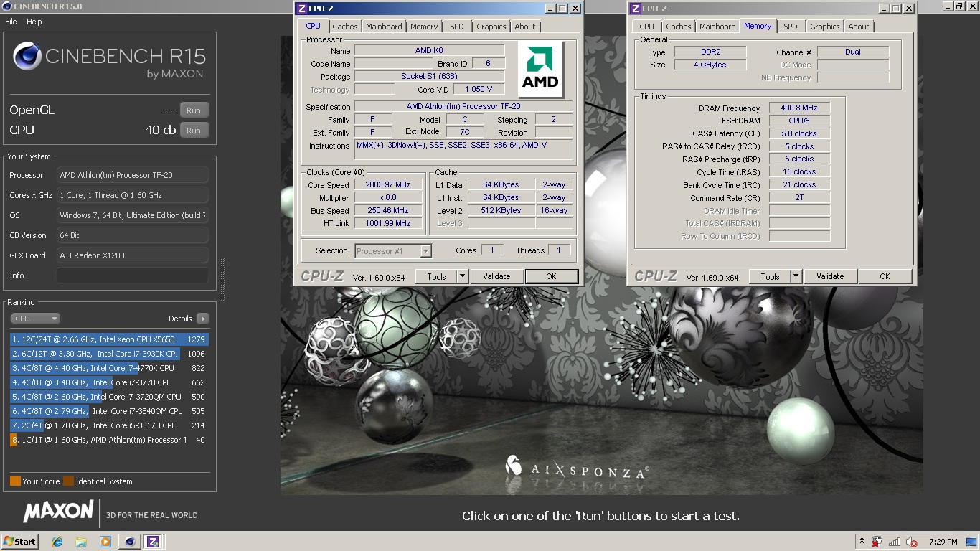Image resolution: width=980 pixels, height=551 pixels.
Task: Run the OpenGL benchmark
Action: [x=194, y=110]
